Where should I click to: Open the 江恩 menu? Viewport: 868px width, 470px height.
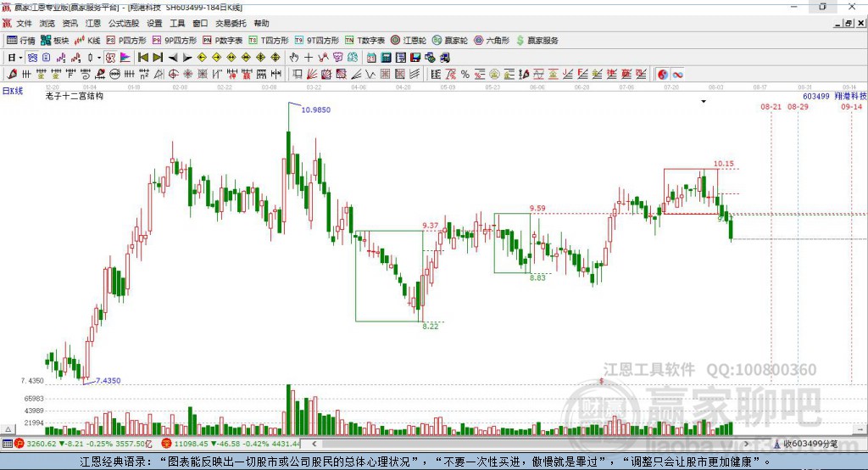(x=93, y=23)
